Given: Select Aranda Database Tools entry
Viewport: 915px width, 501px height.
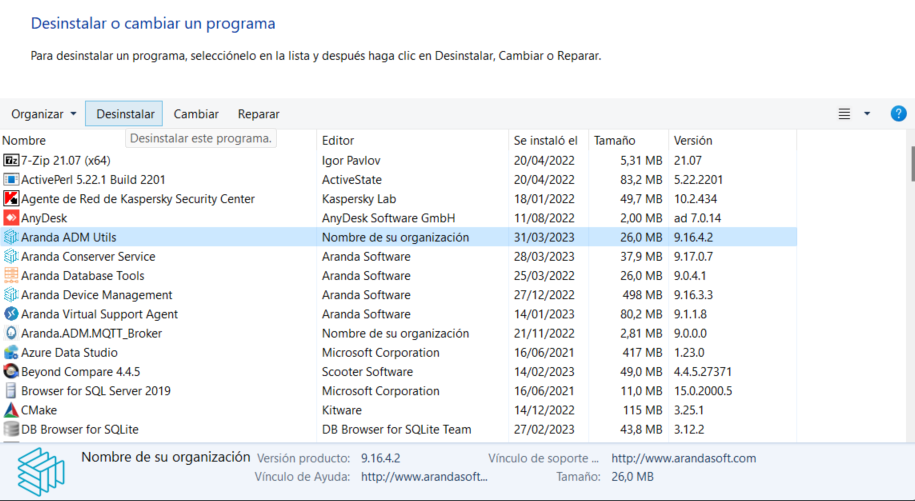Looking at the screenshot, I should 83,276.
